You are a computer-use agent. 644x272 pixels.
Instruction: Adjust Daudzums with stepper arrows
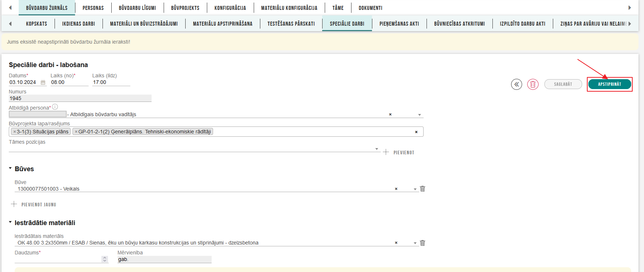[105, 259]
